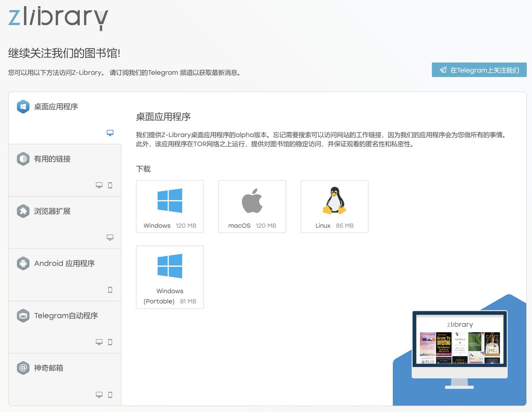Viewport: 532px width, 412px height.
Task: Click the Telegram subscription notice sentence
Action: [176, 72]
